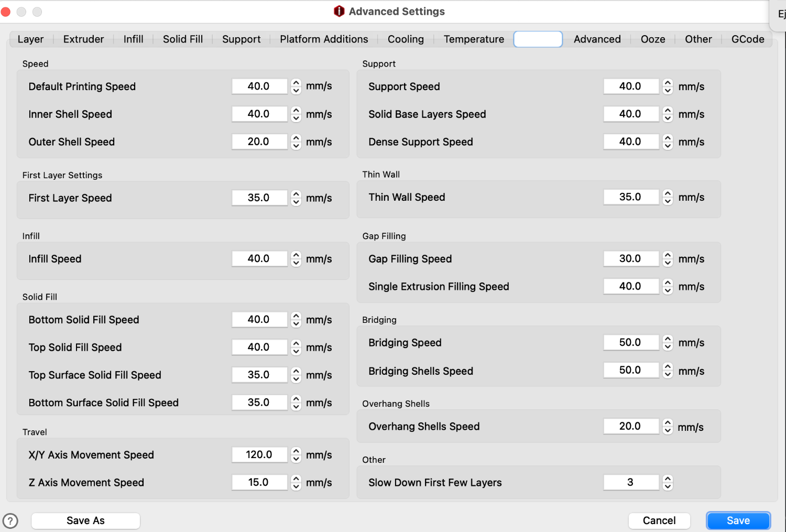Decrease Bridging Speed stepper down

click(668, 346)
